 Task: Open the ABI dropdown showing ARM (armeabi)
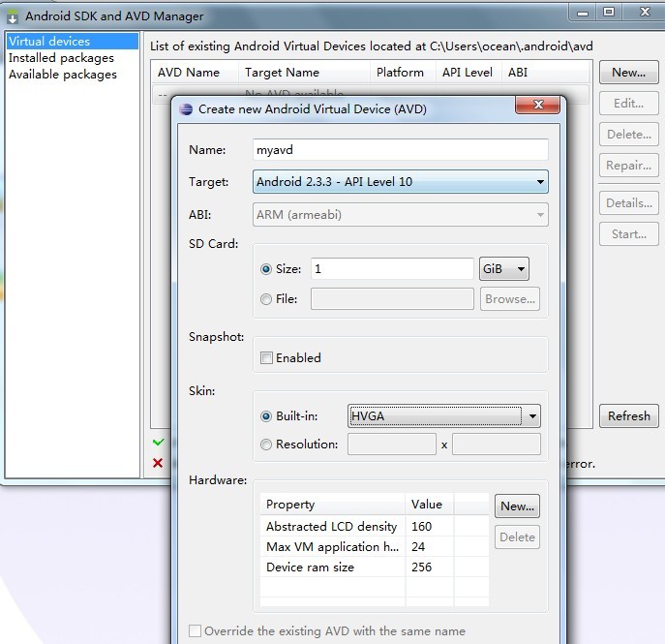(401, 215)
